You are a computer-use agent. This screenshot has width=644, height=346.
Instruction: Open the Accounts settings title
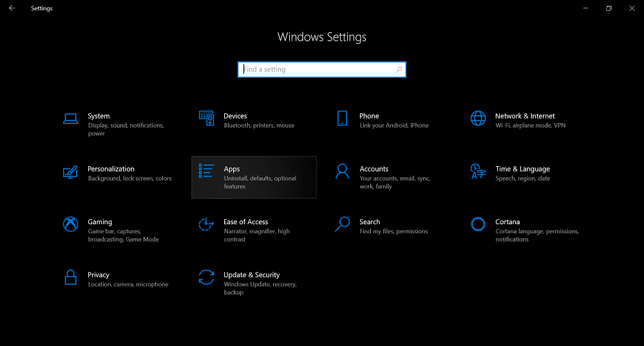point(374,169)
